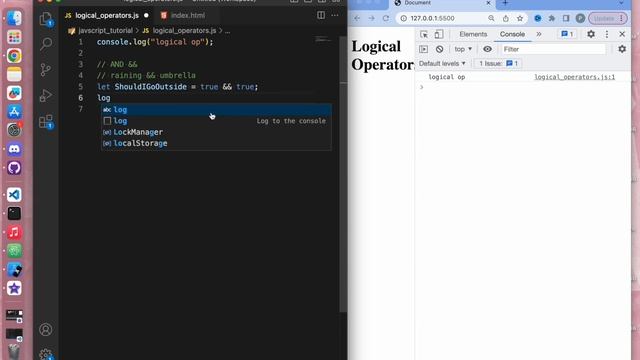Go forward in the browser
Image resolution: width=640 pixels, height=360 pixels.
coord(371,18)
